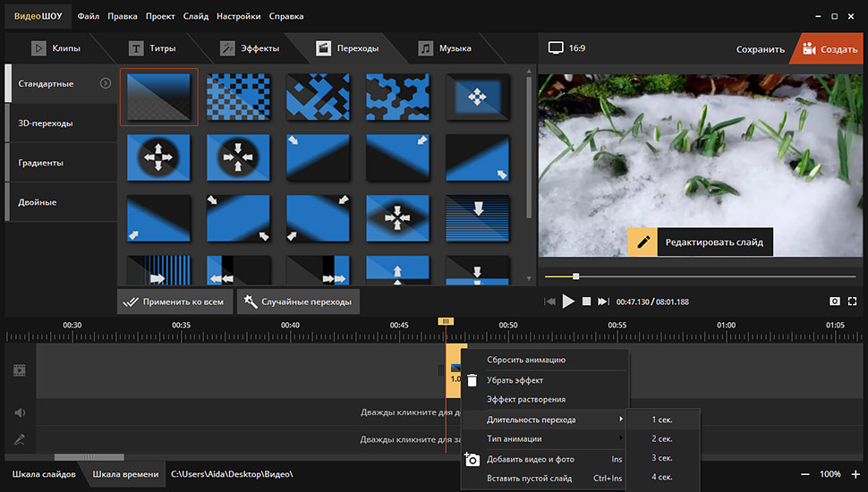
Task: Choose 2 сек. transition duration
Action: [x=662, y=438]
